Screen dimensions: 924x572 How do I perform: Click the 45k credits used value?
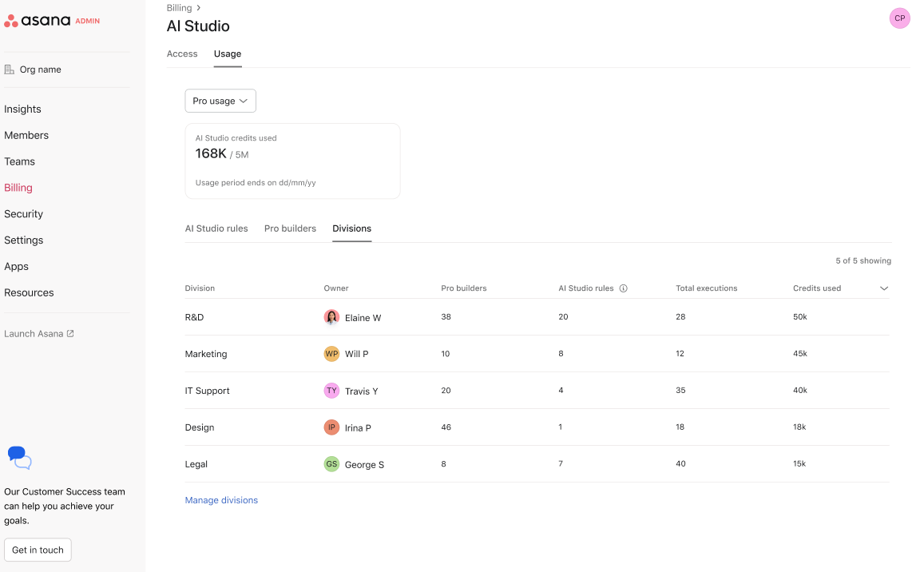click(800, 353)
